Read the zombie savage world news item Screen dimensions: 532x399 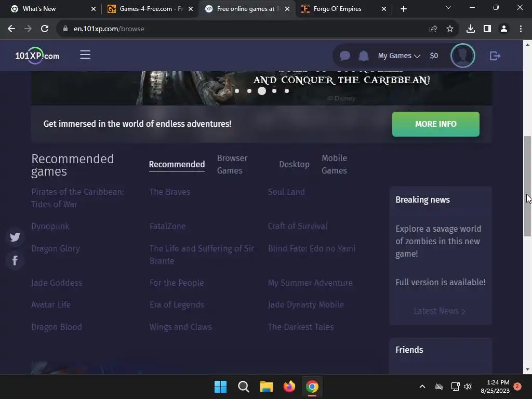438,241
